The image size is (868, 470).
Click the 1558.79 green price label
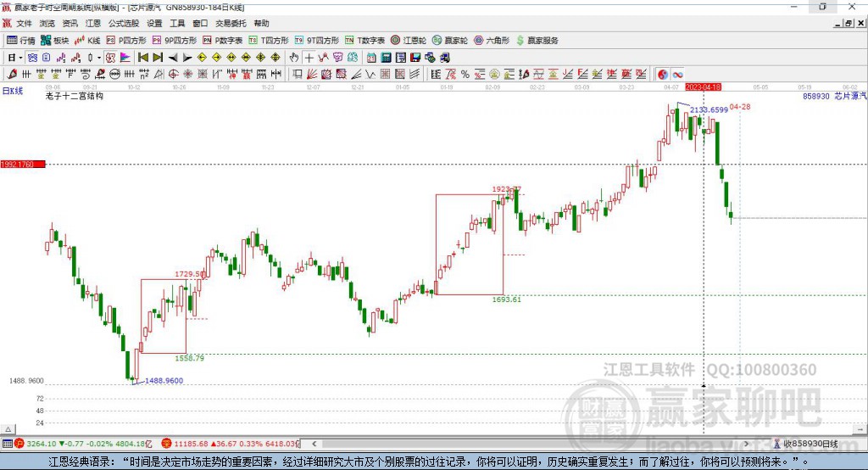pyautogui.click(x=189, y=358)
